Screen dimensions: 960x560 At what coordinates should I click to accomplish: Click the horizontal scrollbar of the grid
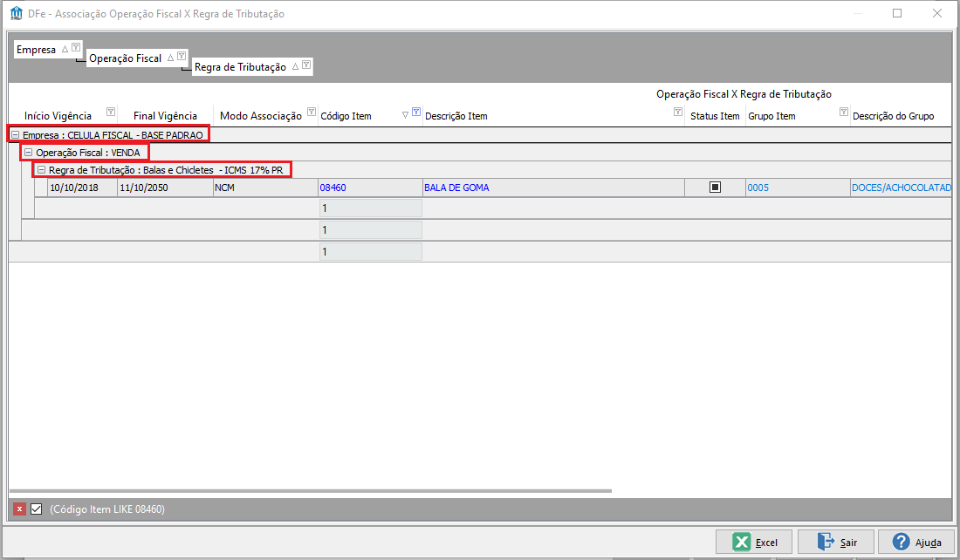[311, 491]
